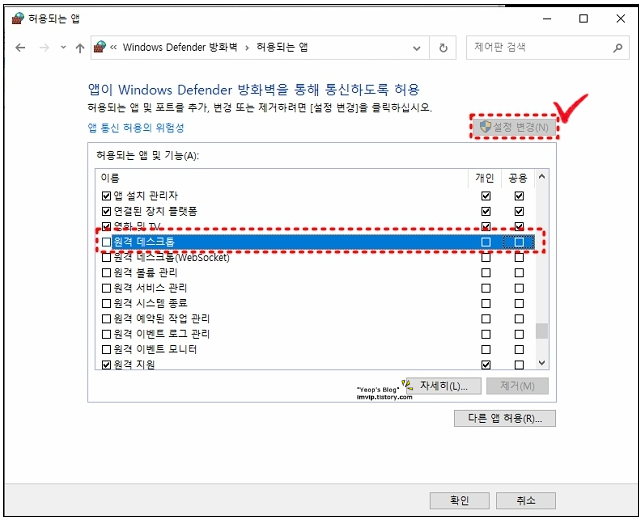Toggle 앱 설치 관리자 공용 checkbox
The width and height of the screenshot is (641, 520).
coord(519,196)
